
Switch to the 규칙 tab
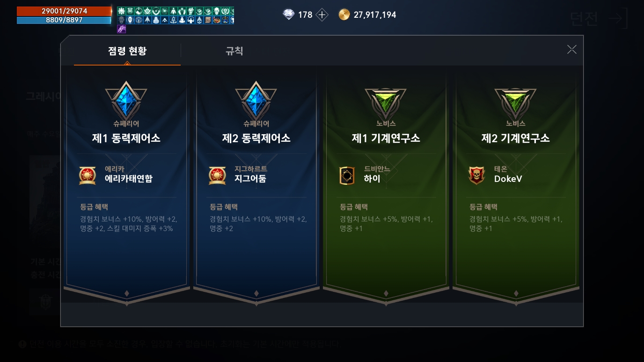[x=234, y=51]
